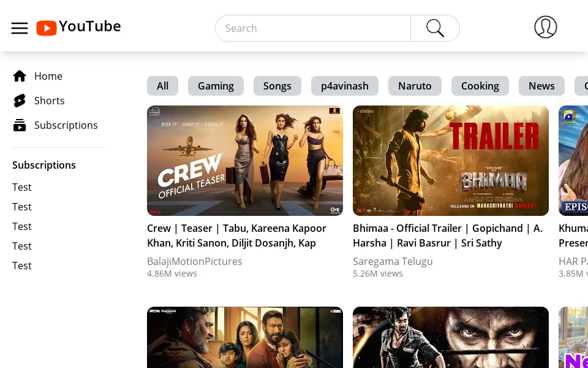
Task: Open Shorts from the sidebar
Action: (x=50, y=101)
